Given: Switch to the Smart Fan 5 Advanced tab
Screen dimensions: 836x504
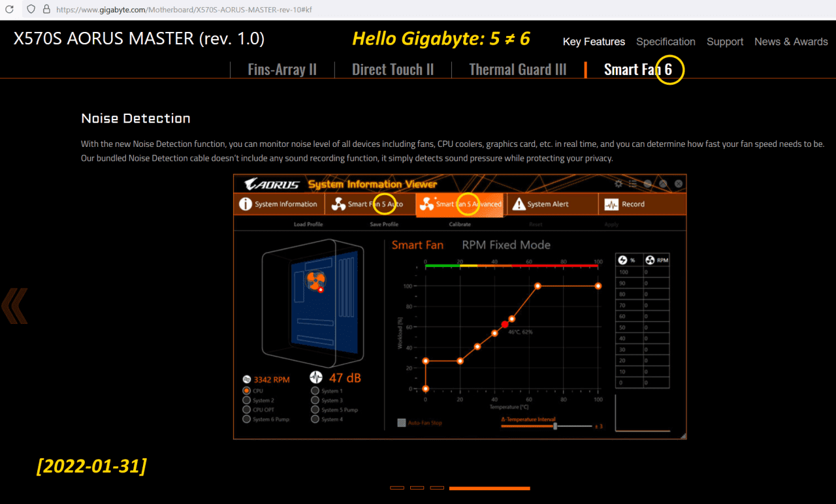Looking at the screenshot, I should (x=459, y=204).
